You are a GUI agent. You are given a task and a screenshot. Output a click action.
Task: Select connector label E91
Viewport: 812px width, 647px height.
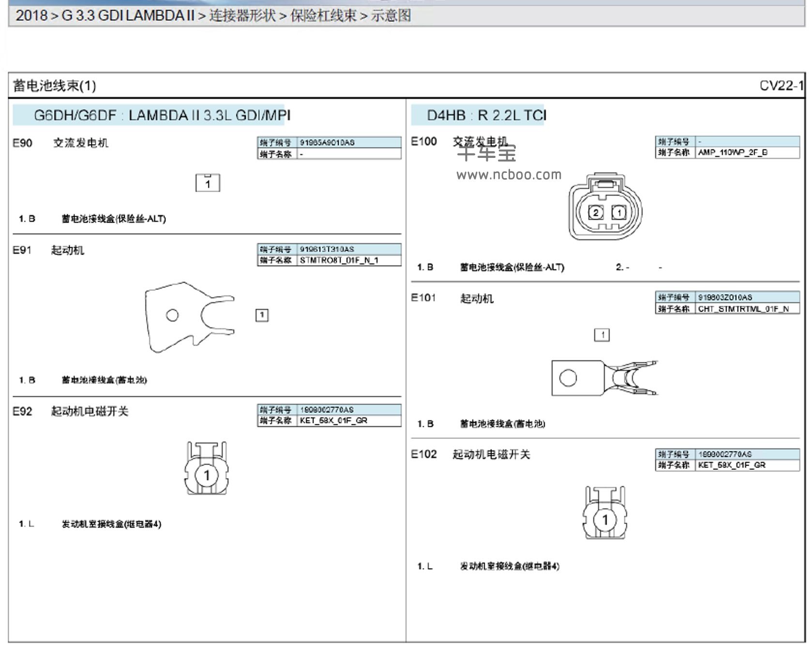click(22, 250)
